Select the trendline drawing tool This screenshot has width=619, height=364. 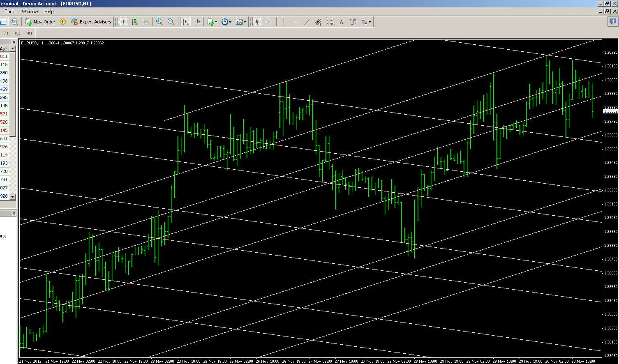click(x=307, y=22)
